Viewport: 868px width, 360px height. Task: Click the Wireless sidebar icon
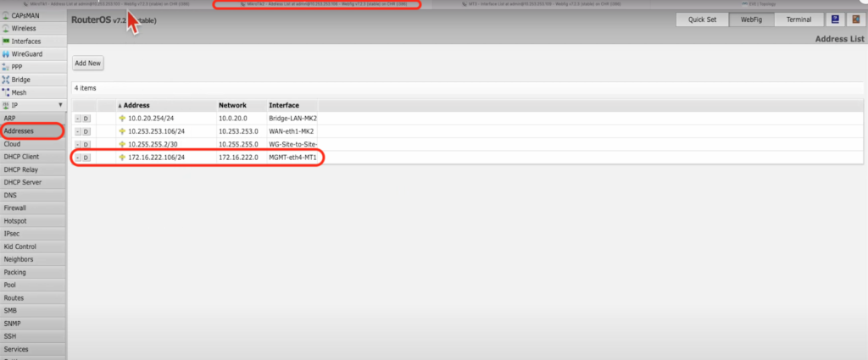coord(6,28)
